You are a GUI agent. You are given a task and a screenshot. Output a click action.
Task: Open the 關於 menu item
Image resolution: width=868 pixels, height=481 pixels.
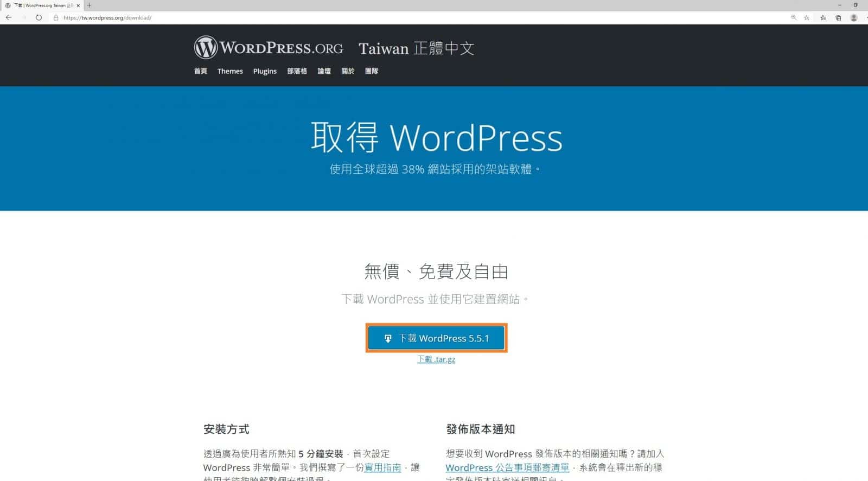point(348,71)
